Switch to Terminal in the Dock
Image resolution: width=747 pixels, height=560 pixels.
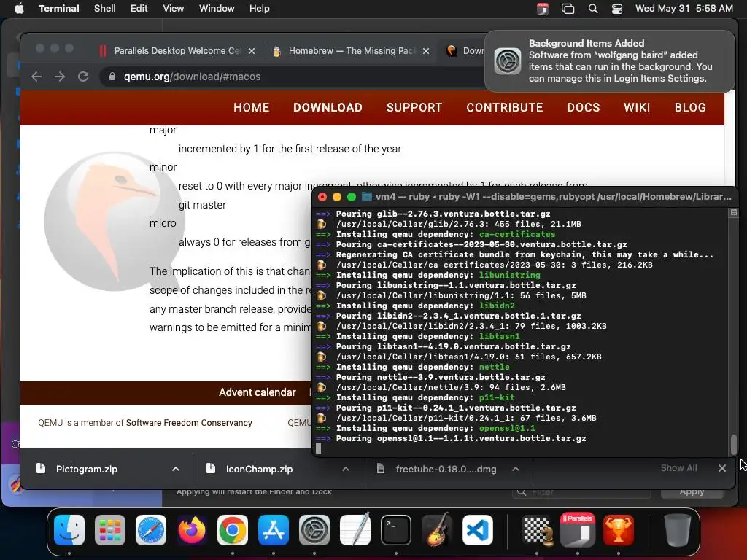[396, 530]
